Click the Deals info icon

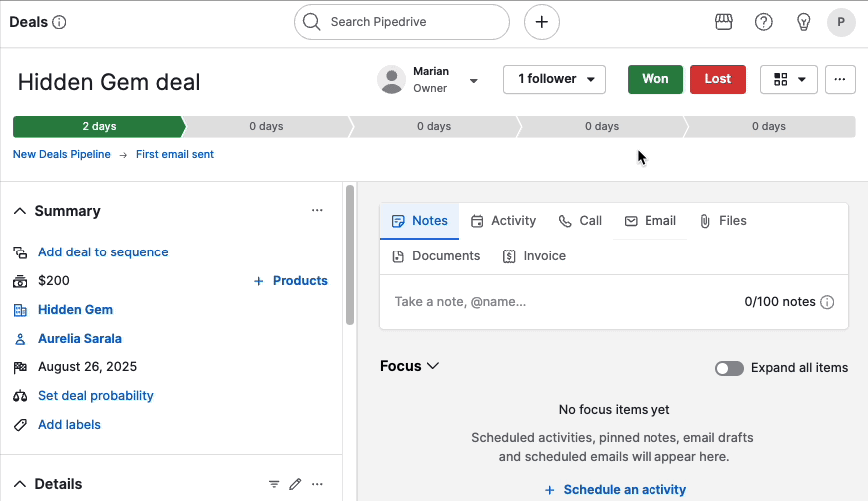pyautogui.click(x=59, y=22)
